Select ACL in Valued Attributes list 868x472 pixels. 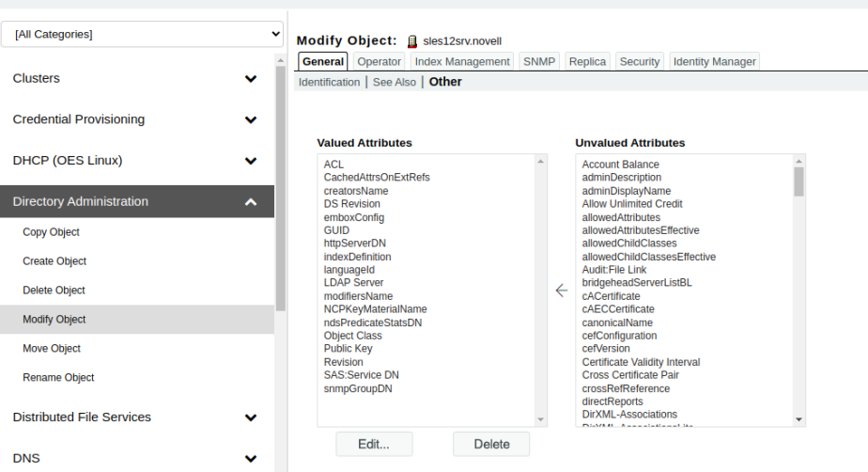click(x=333, y=165)
